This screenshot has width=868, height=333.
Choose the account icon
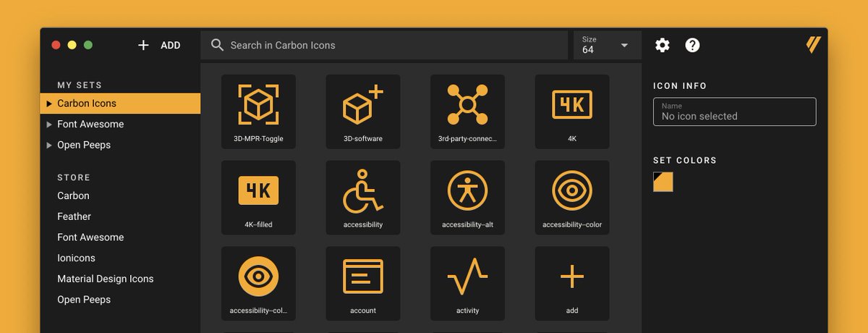point(362,284)
